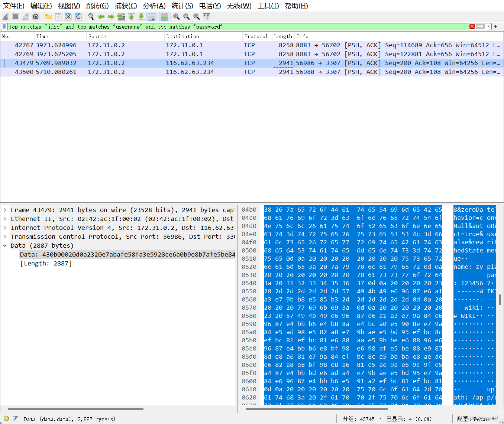Reset text to normal size
Screen dimensions: 504x424
tap(197, 17)
